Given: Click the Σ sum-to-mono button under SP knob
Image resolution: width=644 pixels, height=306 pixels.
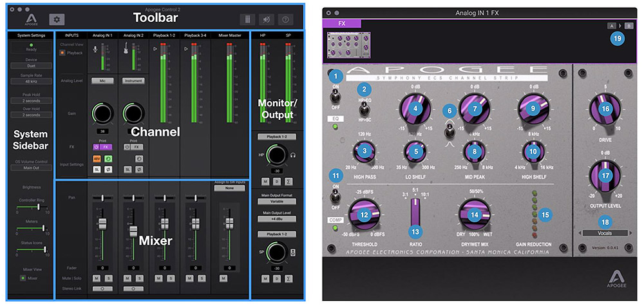Looking at the screenshot, I should 289,279.
